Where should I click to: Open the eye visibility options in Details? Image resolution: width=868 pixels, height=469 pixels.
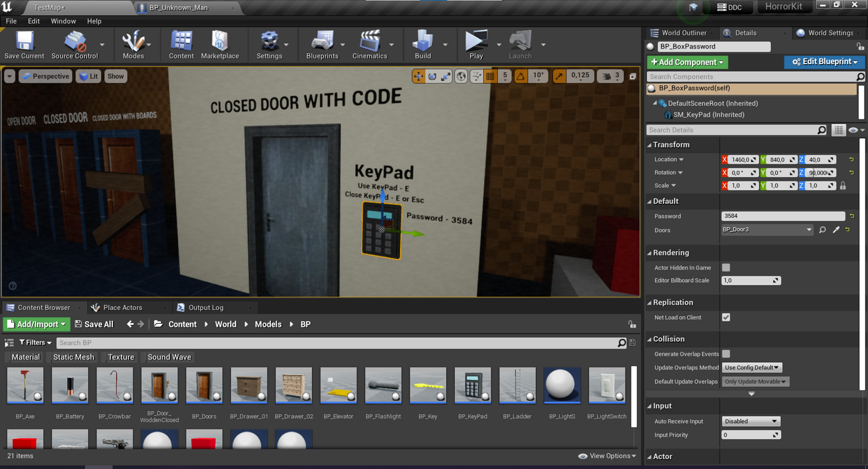click(x=856, y=130)
